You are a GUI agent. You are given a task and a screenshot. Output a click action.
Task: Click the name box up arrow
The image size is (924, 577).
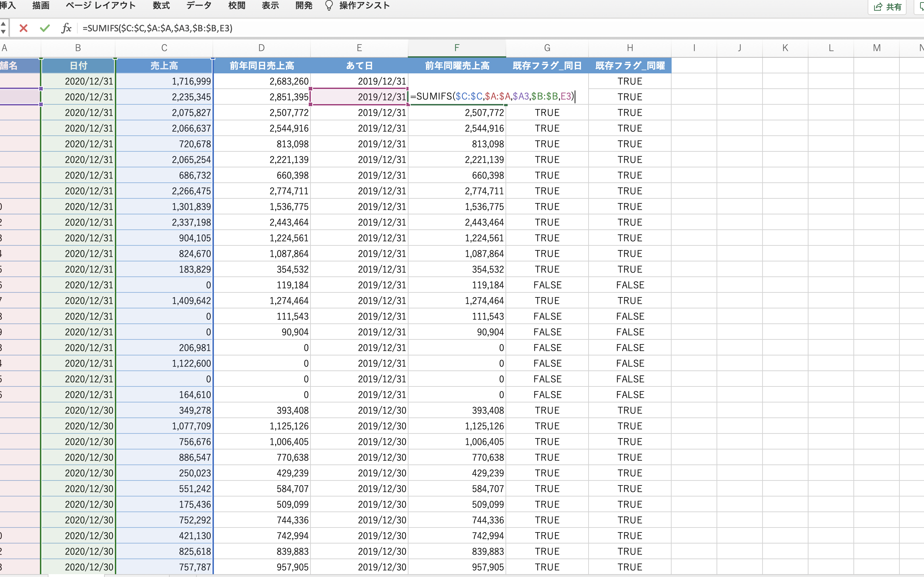tap(3, 24)
